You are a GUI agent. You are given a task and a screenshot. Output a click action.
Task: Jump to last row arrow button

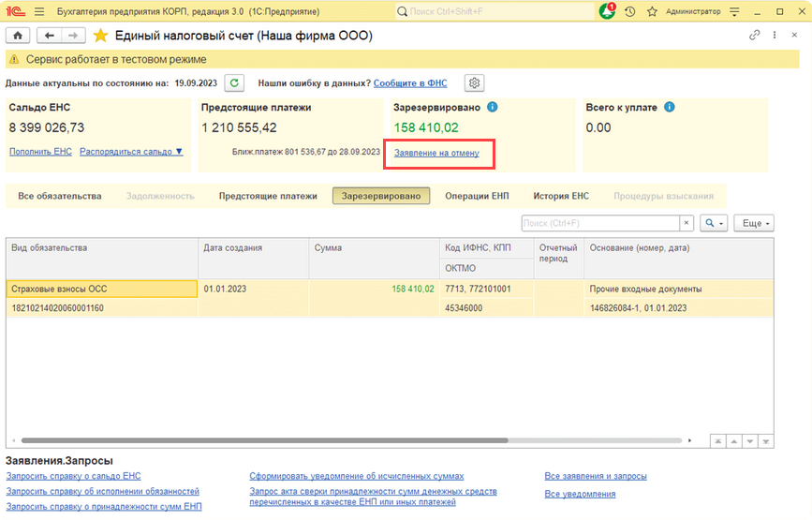point(766,441)
